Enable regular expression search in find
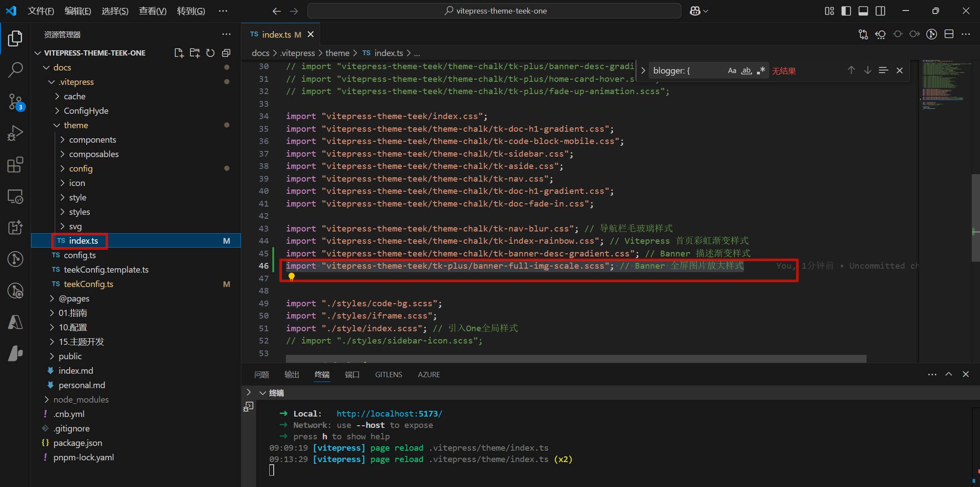Screen dimensions: 980x487 click(761, 70)
